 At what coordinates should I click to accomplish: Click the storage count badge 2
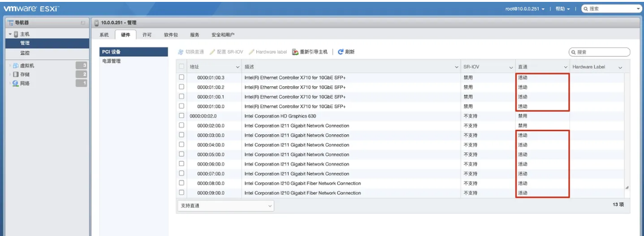tap(82, 74)
